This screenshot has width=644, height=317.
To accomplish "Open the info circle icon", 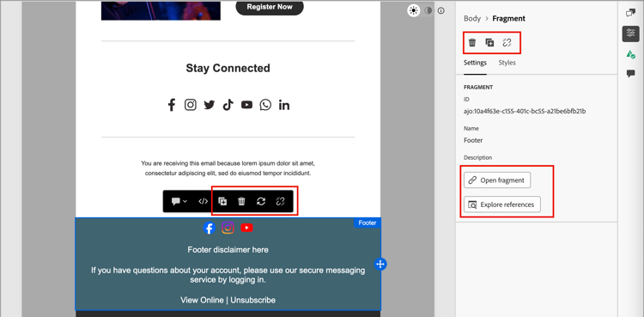I will [441, 10].
